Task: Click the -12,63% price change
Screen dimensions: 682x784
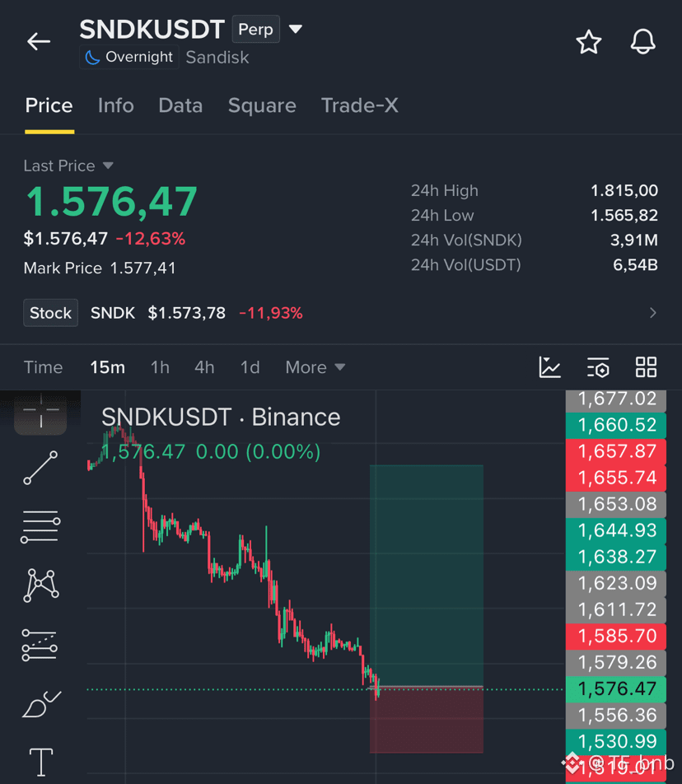Action: (x=151, y=239)
